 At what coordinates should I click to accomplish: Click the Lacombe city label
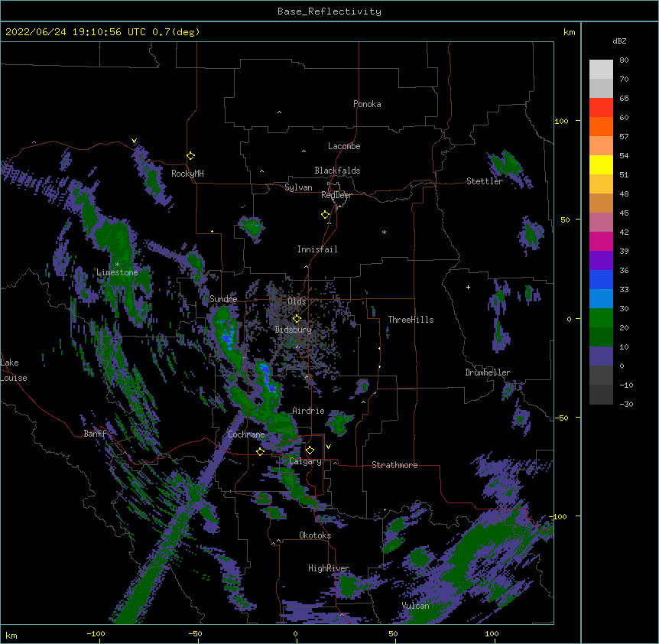pyautogui.click(x=344, y=146)
